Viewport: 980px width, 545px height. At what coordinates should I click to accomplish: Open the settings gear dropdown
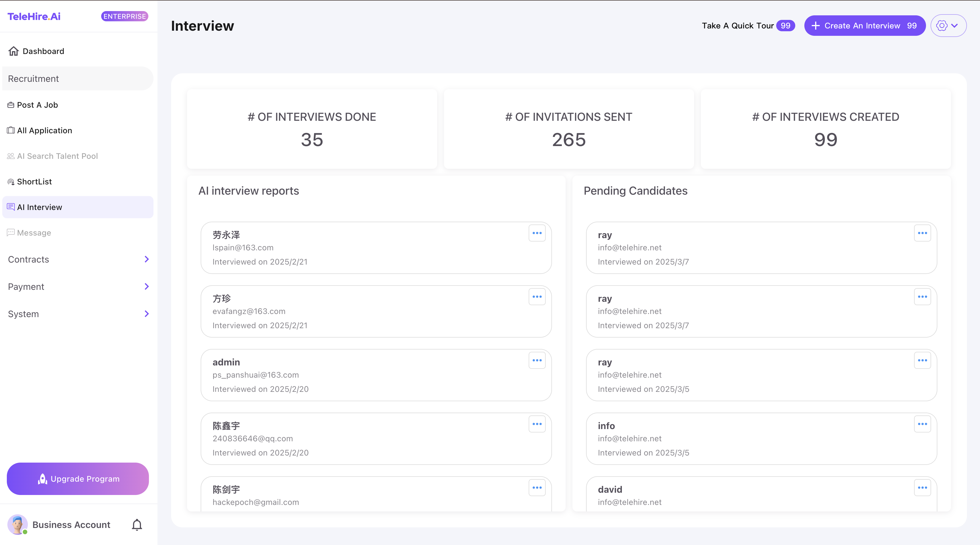tap(948, 26)
